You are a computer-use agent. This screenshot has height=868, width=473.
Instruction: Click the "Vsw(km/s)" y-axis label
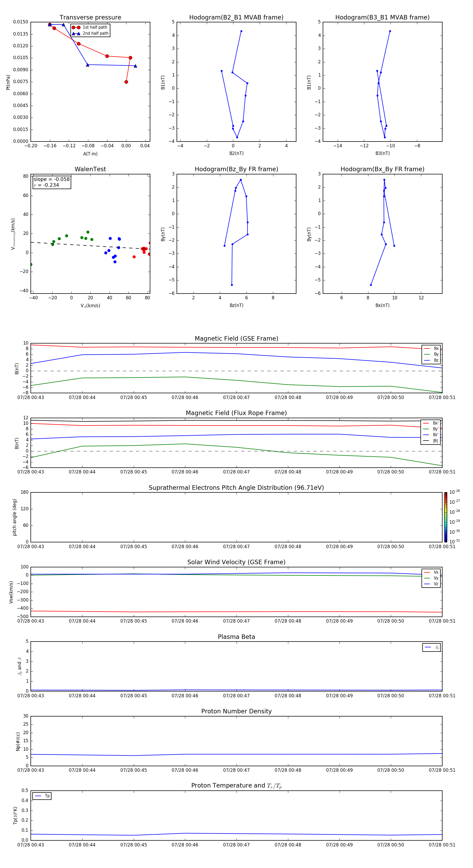coord(11,592)
